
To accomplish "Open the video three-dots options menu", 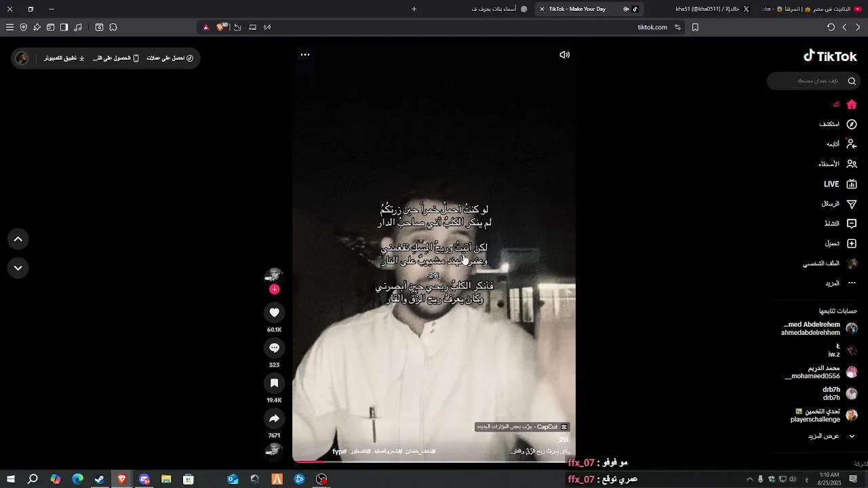I will coord(305,55).
